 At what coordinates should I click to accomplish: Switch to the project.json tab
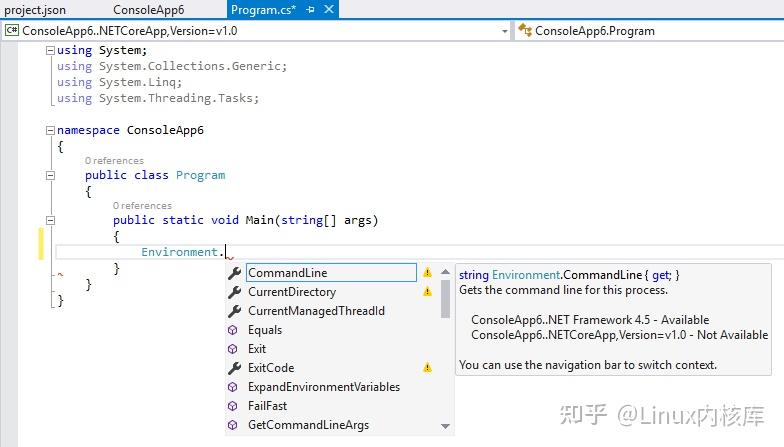35,10
